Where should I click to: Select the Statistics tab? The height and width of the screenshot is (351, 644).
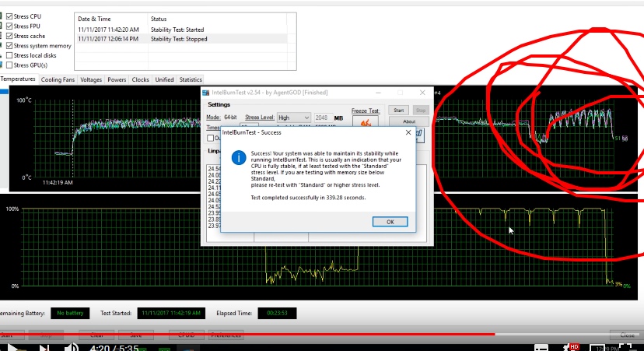[x=191, y=79]
